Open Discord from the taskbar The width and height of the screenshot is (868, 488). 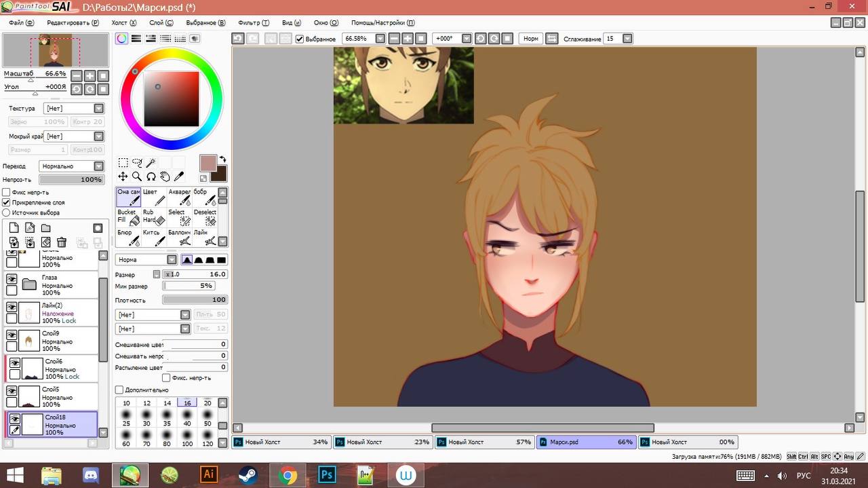coord(91,475)
